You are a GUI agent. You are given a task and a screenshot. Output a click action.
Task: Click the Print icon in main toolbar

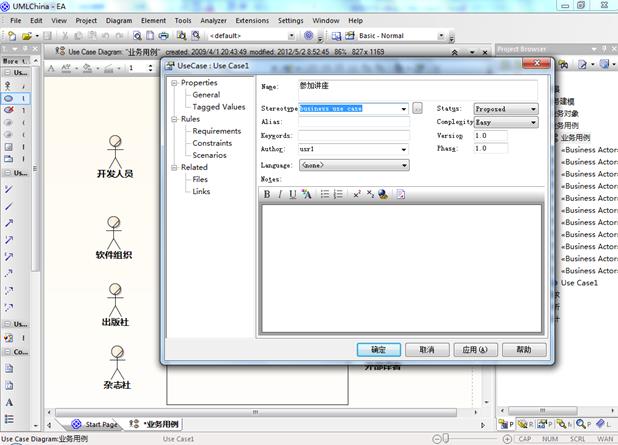[163, 36]
